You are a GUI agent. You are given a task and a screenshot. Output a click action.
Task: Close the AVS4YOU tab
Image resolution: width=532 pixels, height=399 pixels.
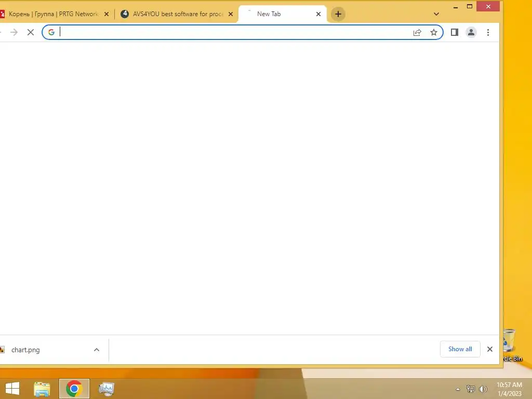230,14
